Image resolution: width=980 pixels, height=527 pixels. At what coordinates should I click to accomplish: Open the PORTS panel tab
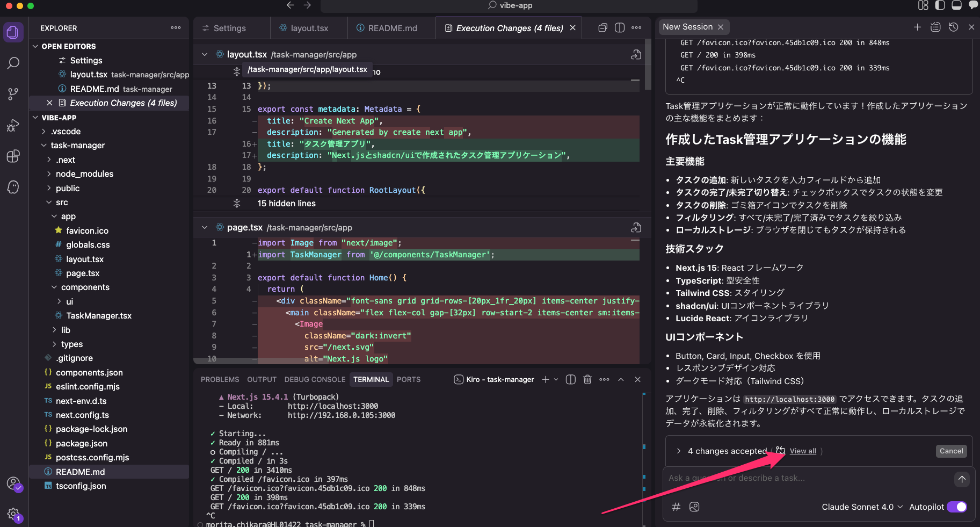[x=409, y=379]
